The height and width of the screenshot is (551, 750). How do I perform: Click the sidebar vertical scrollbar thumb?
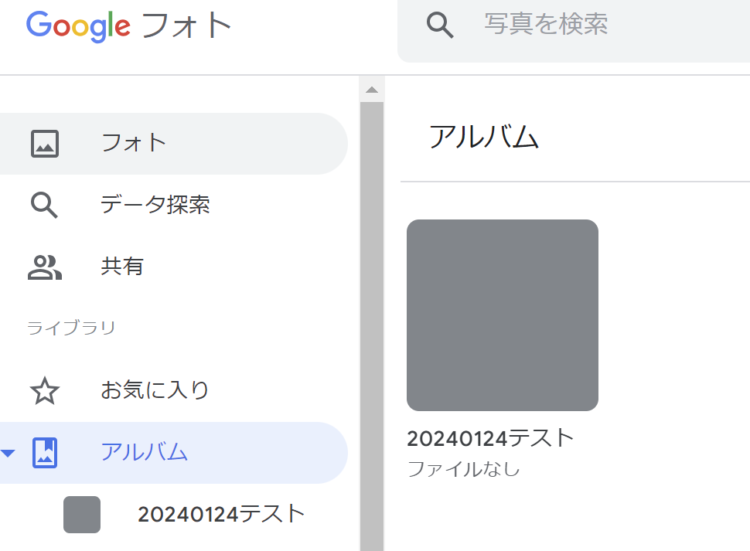click(x=372, y=326)
